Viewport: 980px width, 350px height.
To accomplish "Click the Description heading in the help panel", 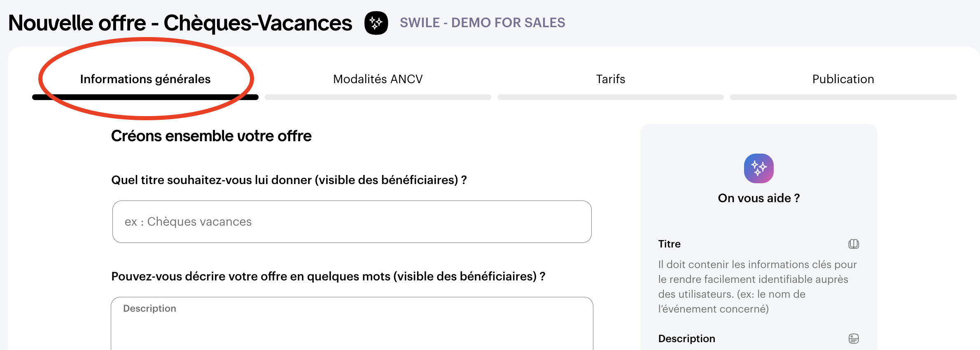I will pos(686,338).
